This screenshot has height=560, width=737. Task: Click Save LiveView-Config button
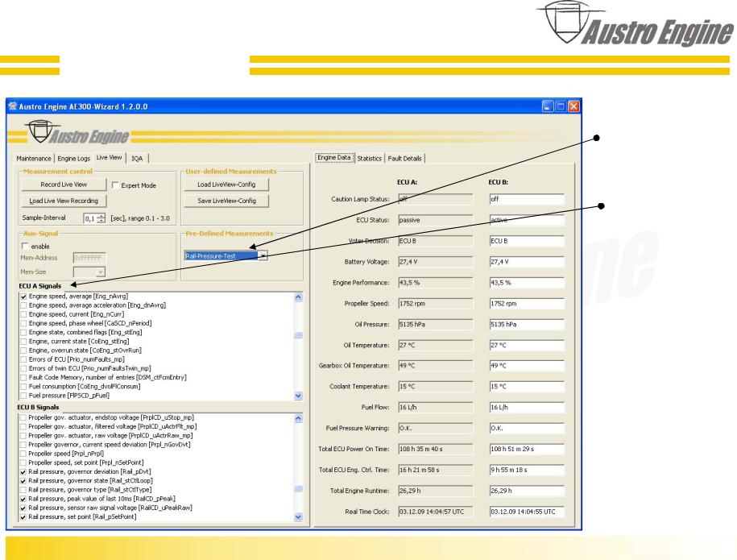pos(226,201)
